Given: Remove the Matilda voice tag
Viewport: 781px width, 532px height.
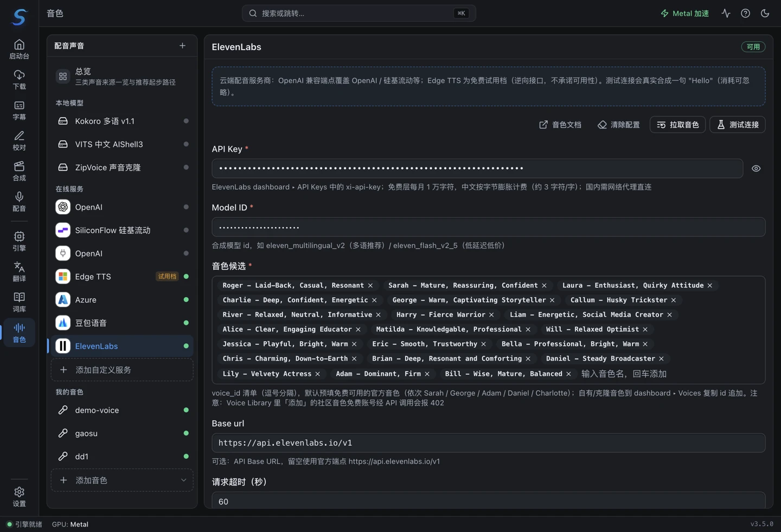Looking at the screenshot, I should click(x=528, y=330).
